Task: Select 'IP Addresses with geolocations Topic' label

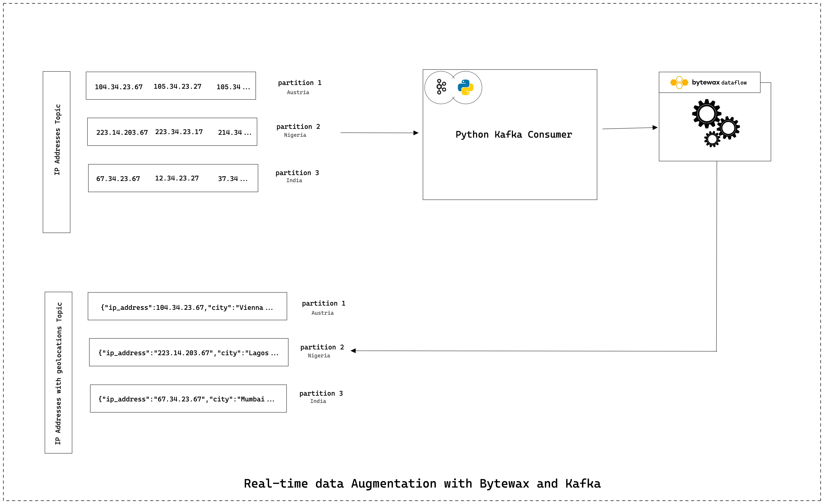Action: (59, 373)
